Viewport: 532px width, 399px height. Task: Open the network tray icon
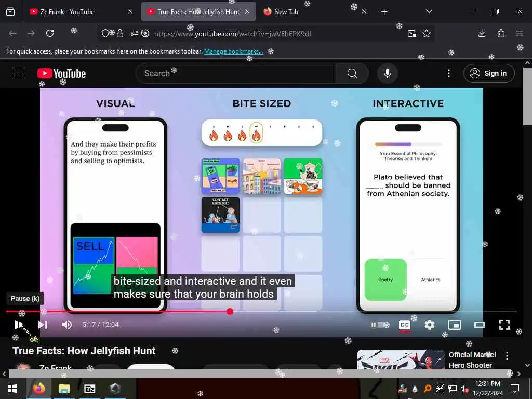coord(453,389)
